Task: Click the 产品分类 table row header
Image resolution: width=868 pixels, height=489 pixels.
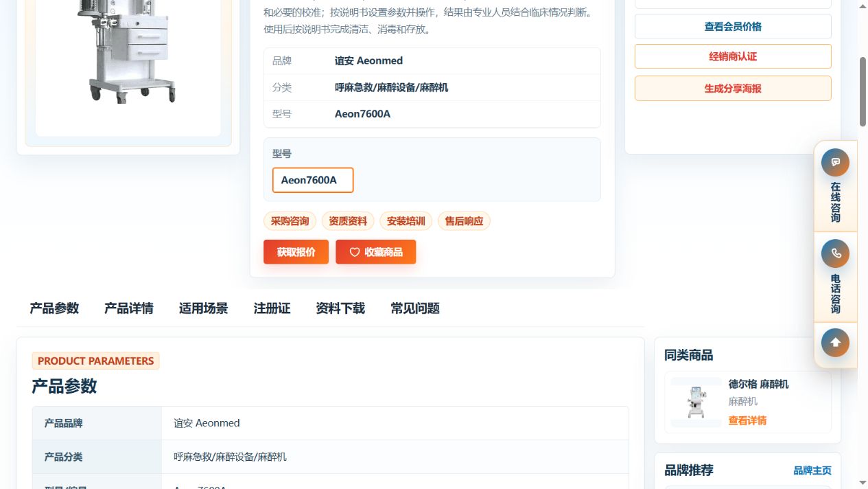Action: (97, 457)
